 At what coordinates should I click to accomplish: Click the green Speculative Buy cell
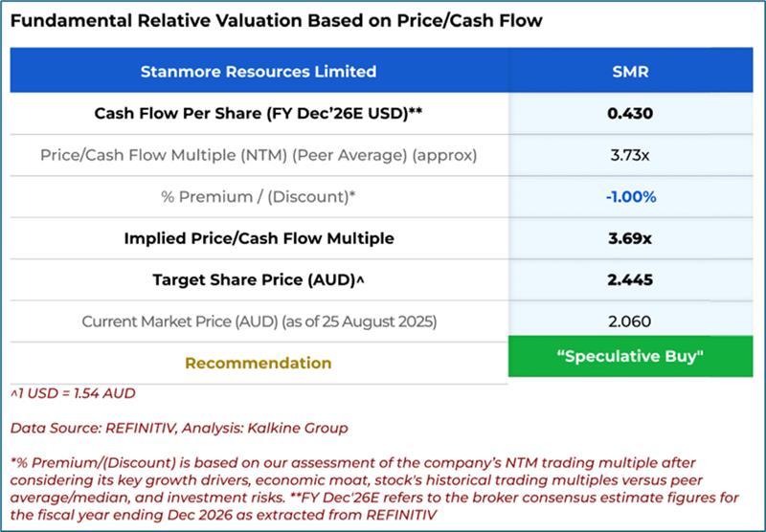[630, 356]
